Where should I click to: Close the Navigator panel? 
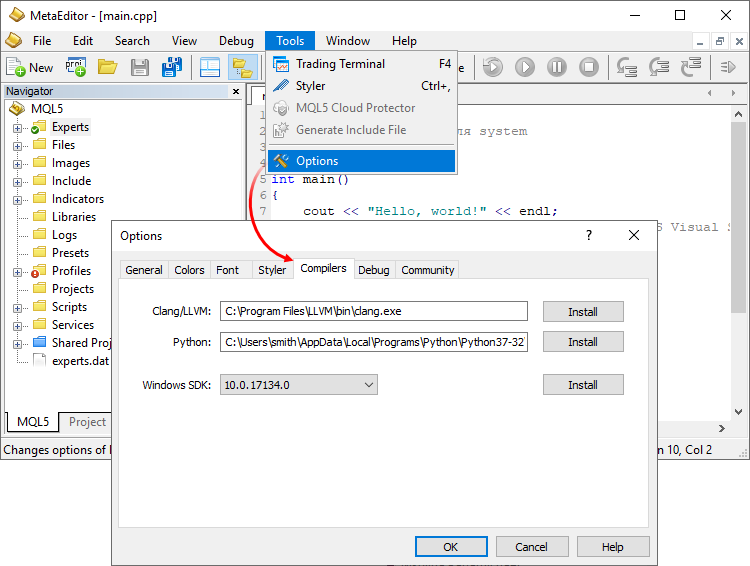tap(236, 91)
